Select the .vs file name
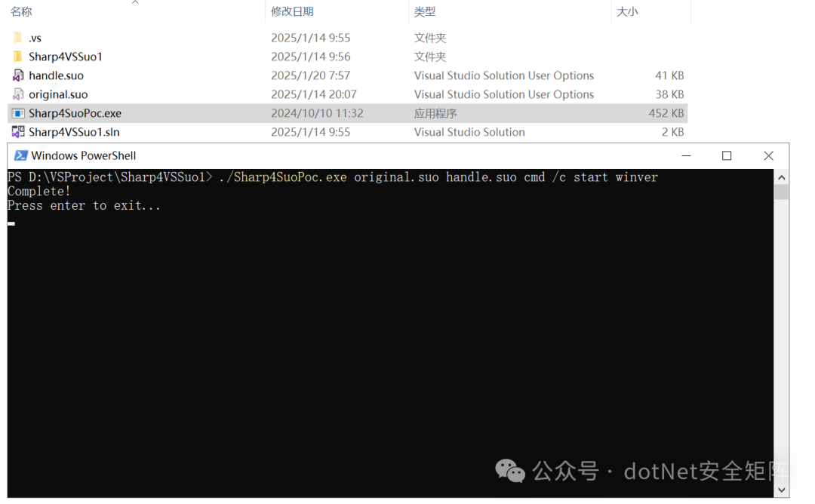 pyautogui.click(x=35, y=38)
